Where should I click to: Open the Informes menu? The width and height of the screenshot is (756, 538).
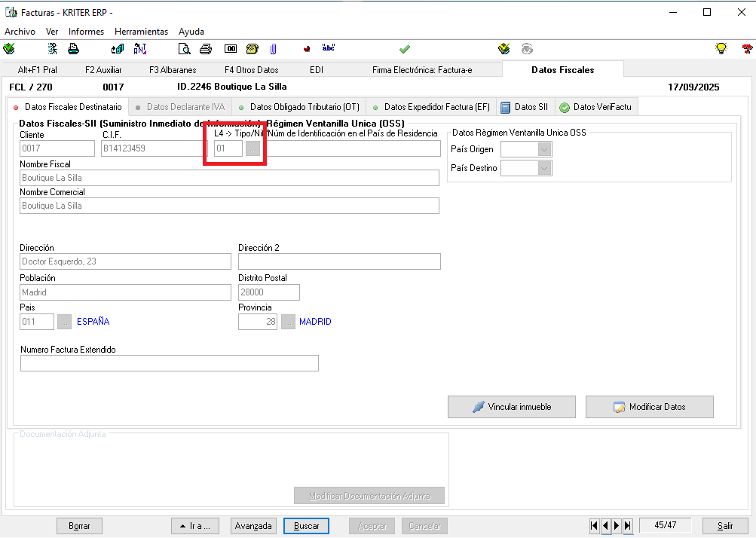[x=86, y=32]
